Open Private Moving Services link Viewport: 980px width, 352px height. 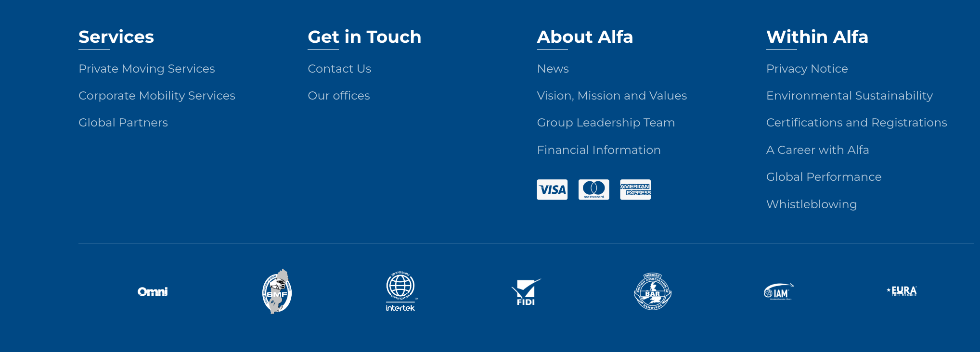click(147, 69)
